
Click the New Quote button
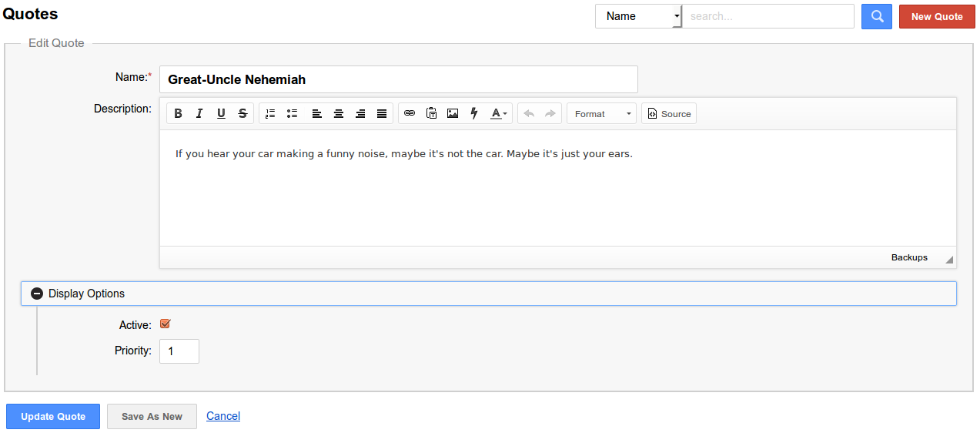pos(936,16)
